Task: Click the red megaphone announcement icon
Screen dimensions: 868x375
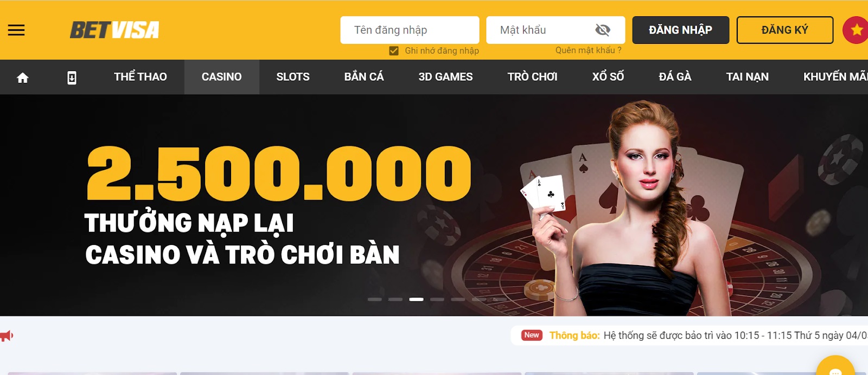Action: click(7, 336)
